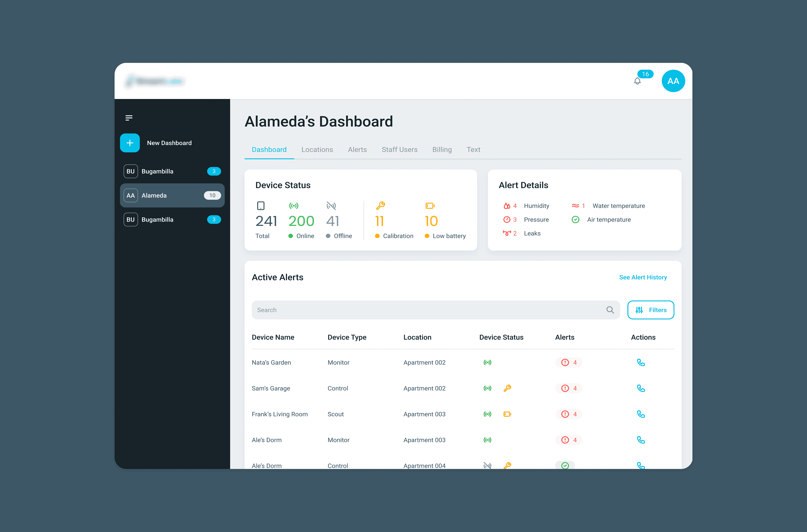Click the Humidity alert droplet icon

pyautogui.click(x=507, y=206)
